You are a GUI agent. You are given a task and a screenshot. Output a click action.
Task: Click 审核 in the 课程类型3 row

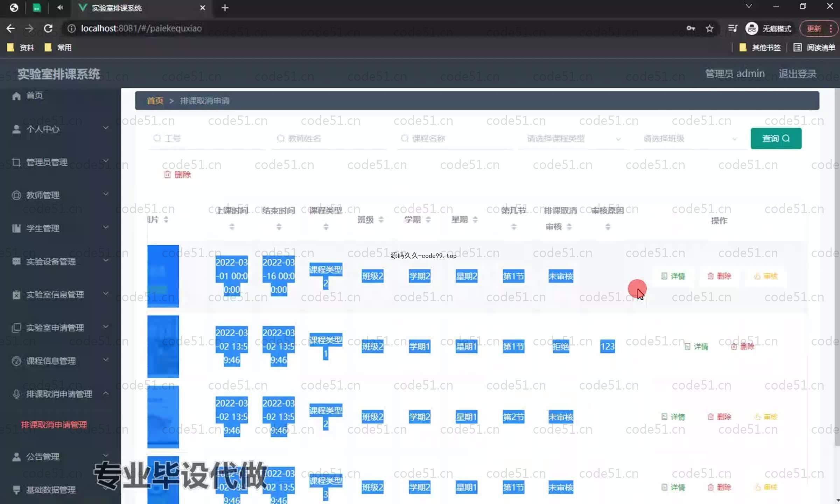pos(766,487)
